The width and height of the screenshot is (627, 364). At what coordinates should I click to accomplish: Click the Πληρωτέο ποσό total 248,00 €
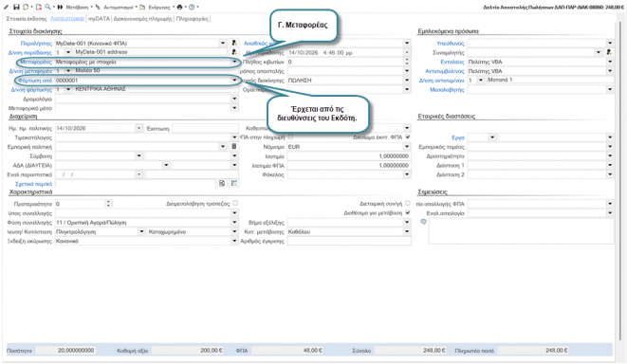coord(532,351)
